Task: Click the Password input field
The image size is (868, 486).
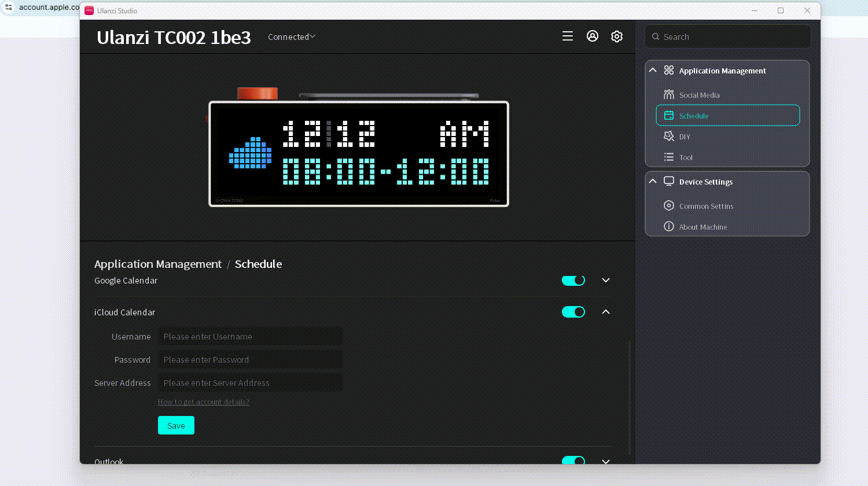Action: coord(251,359)
